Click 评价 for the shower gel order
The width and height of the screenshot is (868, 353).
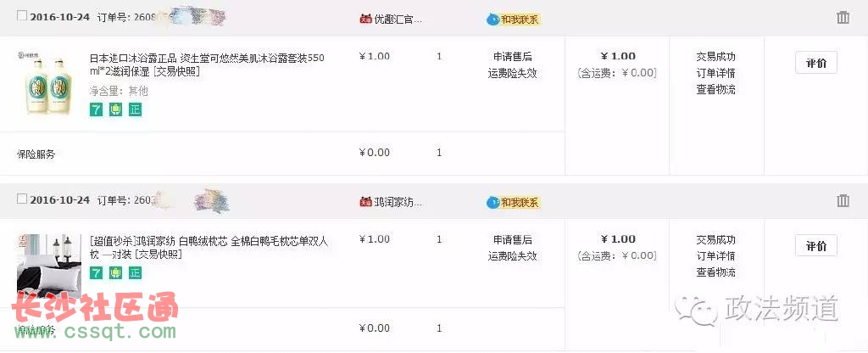click(816, 63)
